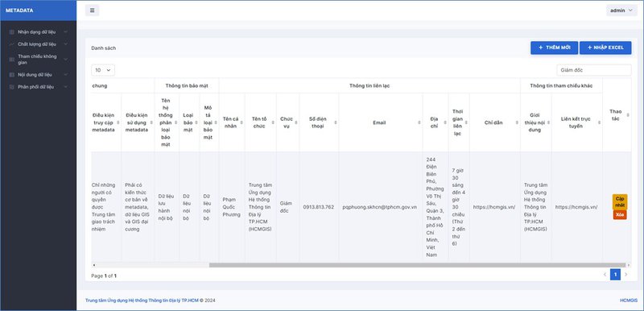Image resolution: width=644 pixels, height=311 pixels.
Task: Click the red Xóa button
Action: (x=620, y=215)
